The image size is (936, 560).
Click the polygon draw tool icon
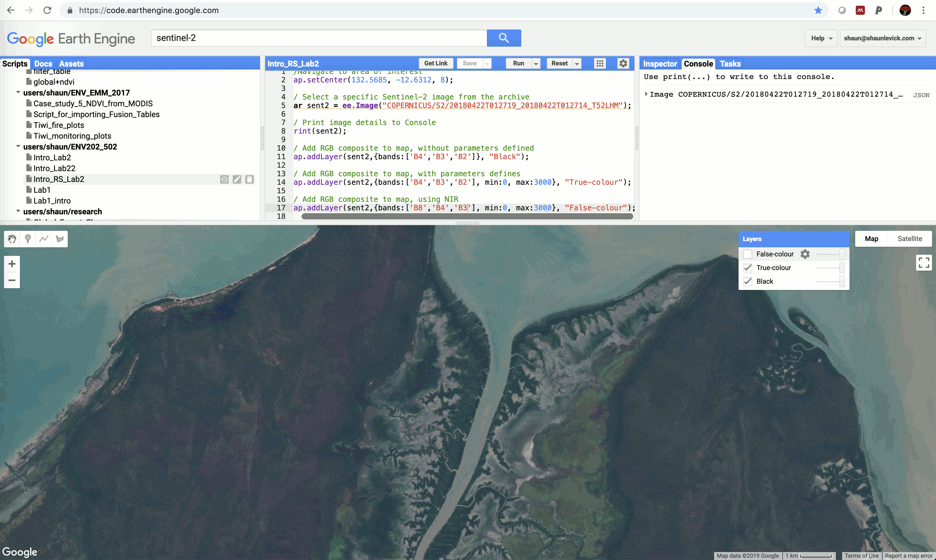pos(60,239)
